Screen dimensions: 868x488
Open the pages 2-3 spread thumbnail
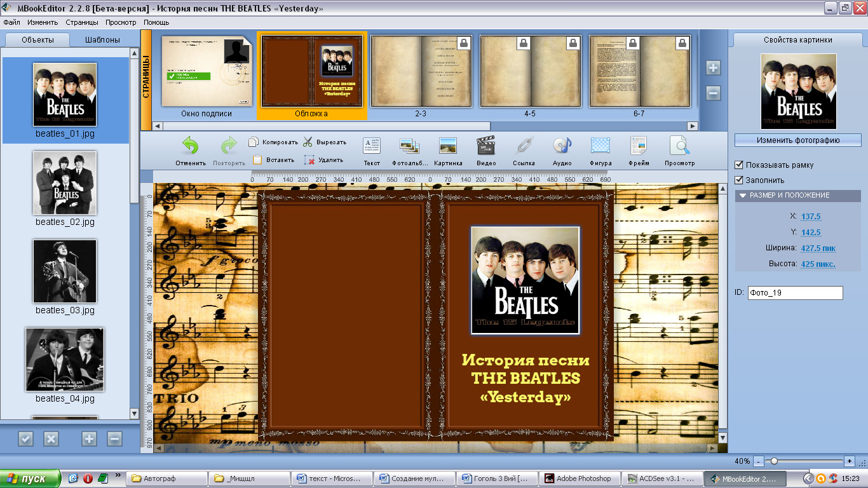(x=421, y=71)
